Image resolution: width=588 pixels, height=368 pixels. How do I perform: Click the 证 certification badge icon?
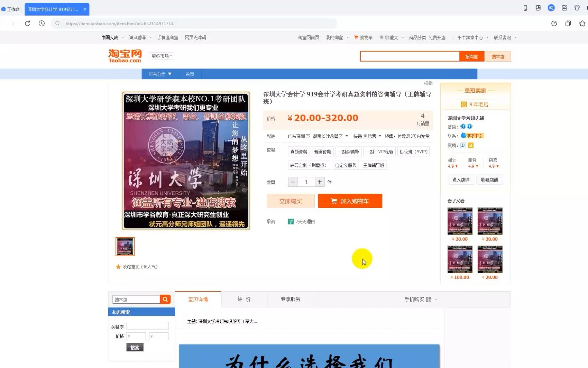(471, 145)
